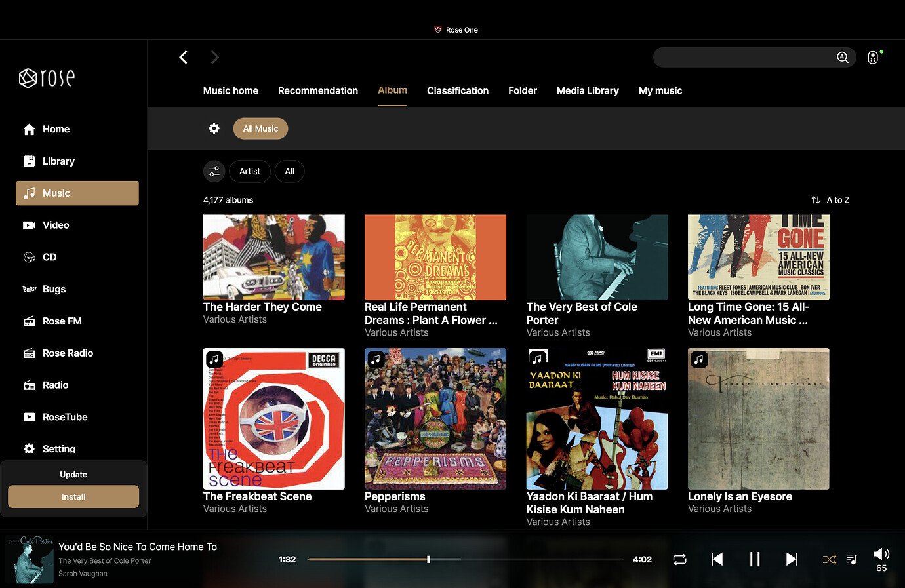Open the Radio section
Image resolution: width=905 pixels, height=588 pixels.
point(55,385)
